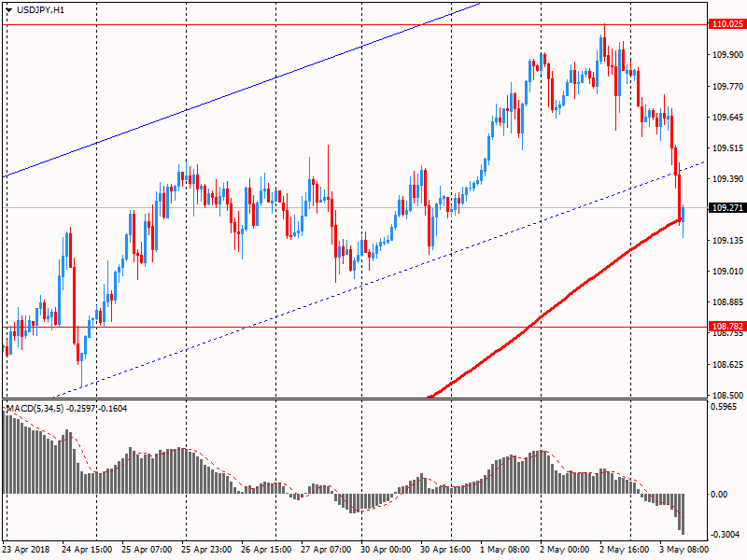This screenshot has height=560, width=747.
Task: Click the 25 Apr 23:00 time label
Action: (206, 550)
